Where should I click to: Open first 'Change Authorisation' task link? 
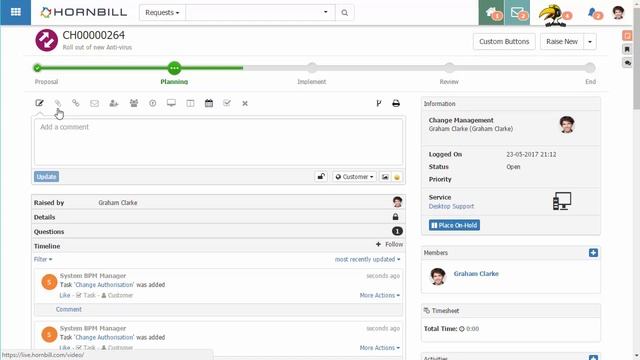tap(104, 284)
